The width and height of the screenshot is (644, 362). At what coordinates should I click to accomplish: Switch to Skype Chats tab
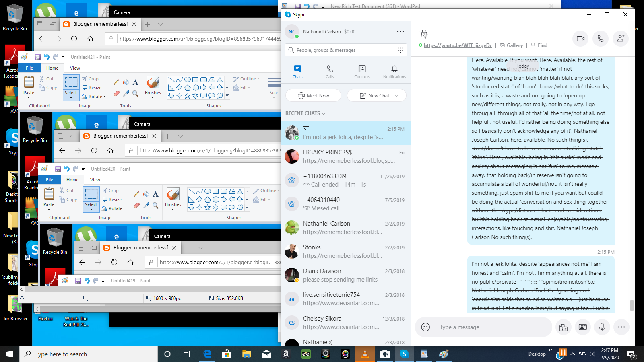pyautogui.click(x=297, y=72)
